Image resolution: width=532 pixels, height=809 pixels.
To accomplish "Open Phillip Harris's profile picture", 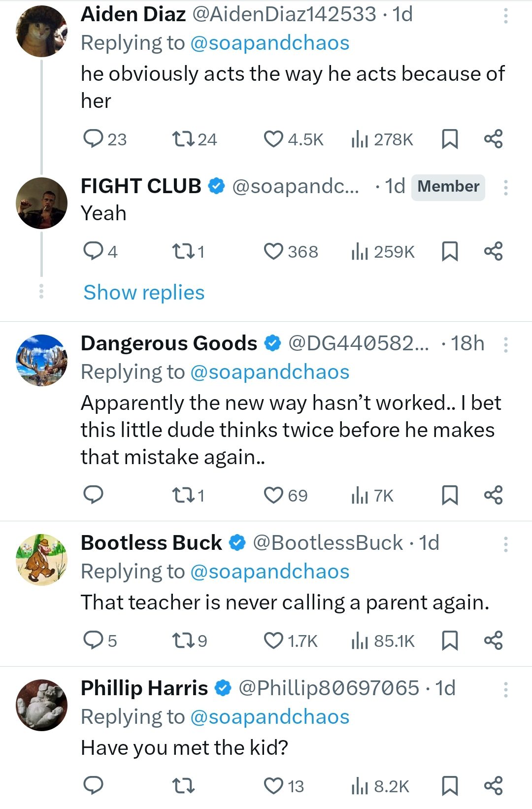I will (x=42, y=705).
